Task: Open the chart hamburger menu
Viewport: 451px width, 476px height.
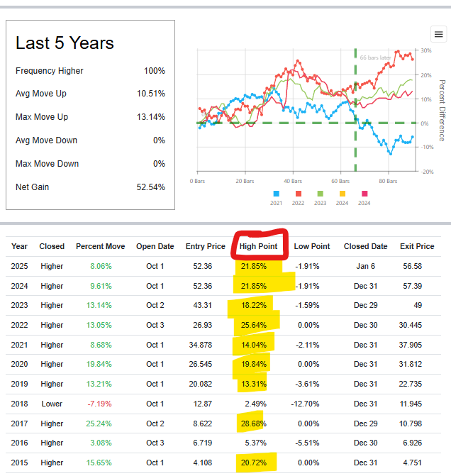Action: coord(438,34)
